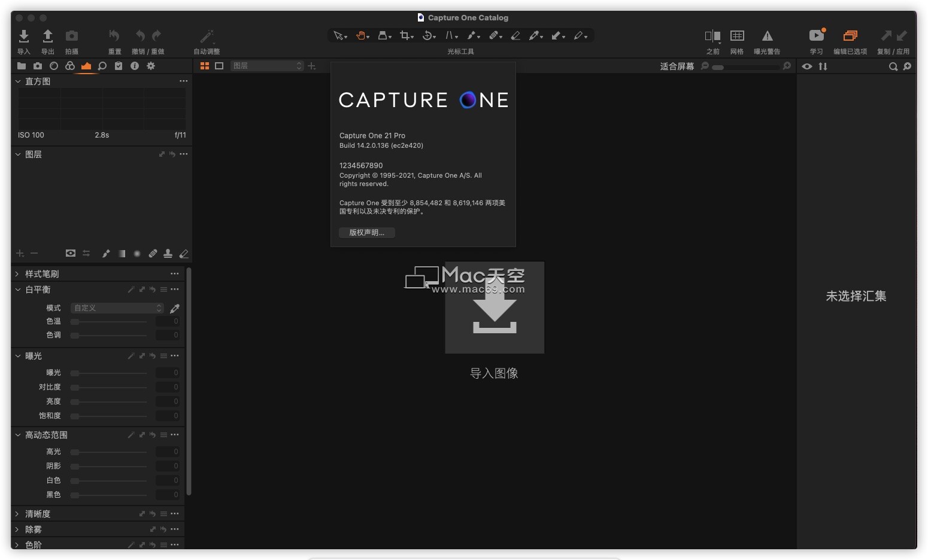Click the 网格 grid icon
This screenshot has height=560, width=928.
[737, 36]
